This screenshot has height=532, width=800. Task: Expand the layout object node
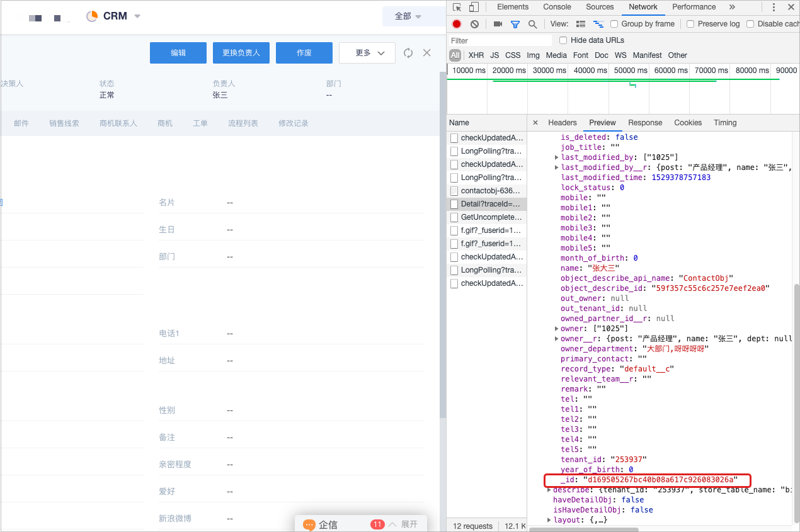pyautogui.click(x=549, y=520)
